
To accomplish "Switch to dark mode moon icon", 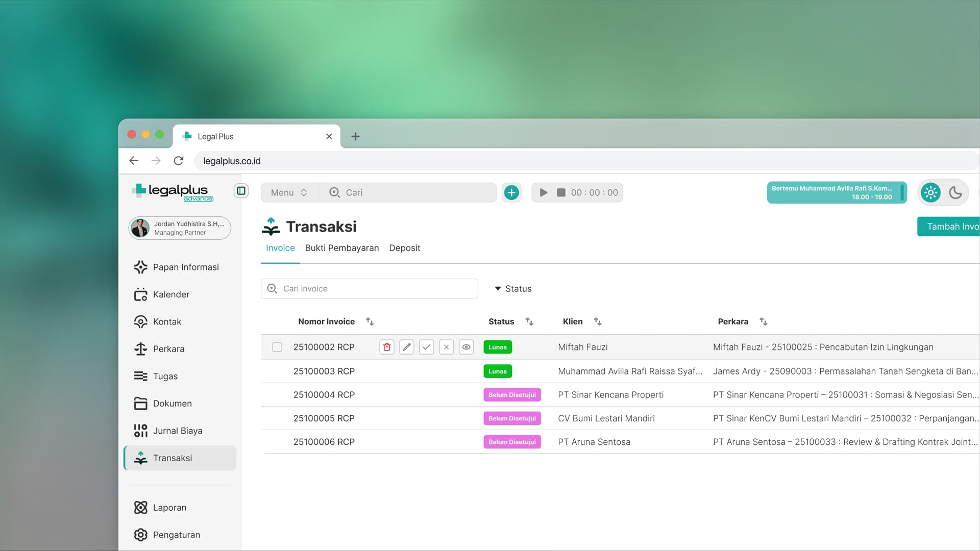I will (x=955, y=192).
